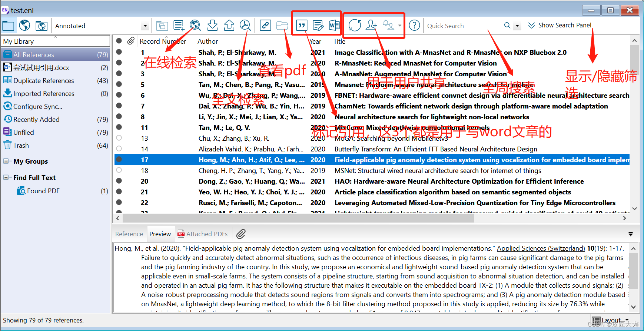This screenshot has height=331, width=644.
Task: Click the Export upload-arrow icon
Action: tap(229, 26)
